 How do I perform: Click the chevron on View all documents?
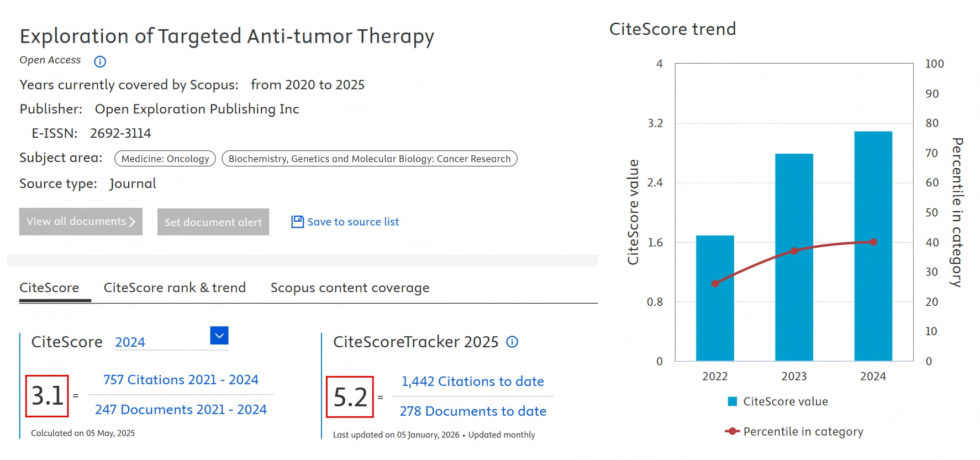point(132,222)
